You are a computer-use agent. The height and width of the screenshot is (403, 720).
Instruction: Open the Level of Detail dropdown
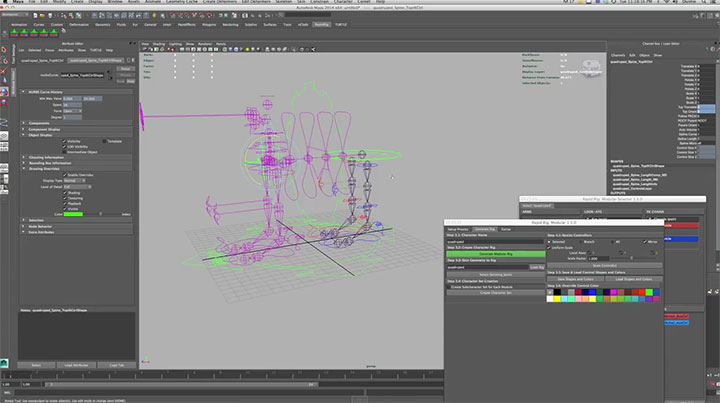click(x=77, y=187)
